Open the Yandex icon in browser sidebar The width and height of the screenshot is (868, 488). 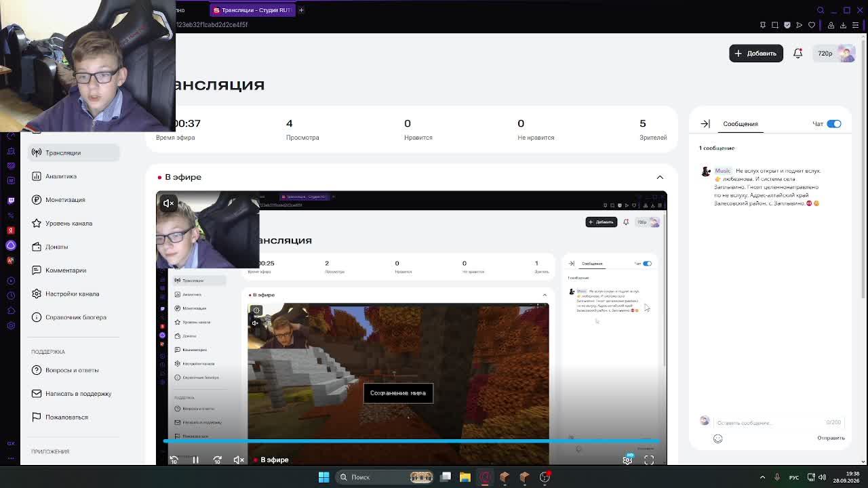point(11,230)
